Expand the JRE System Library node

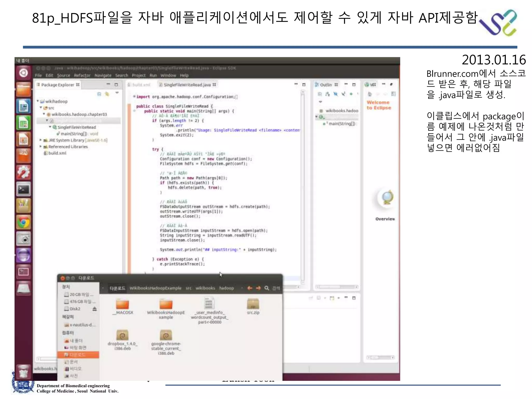41,140
